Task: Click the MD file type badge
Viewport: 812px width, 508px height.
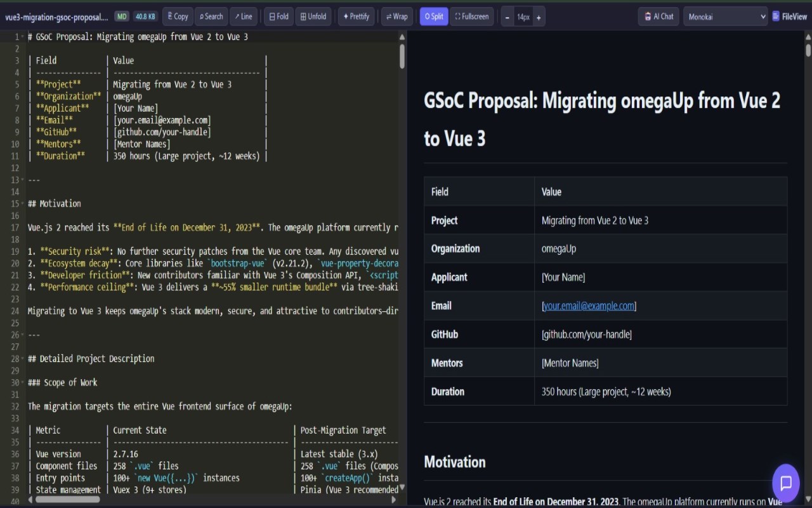Action: pyautogui.click(x=122, y=17)
